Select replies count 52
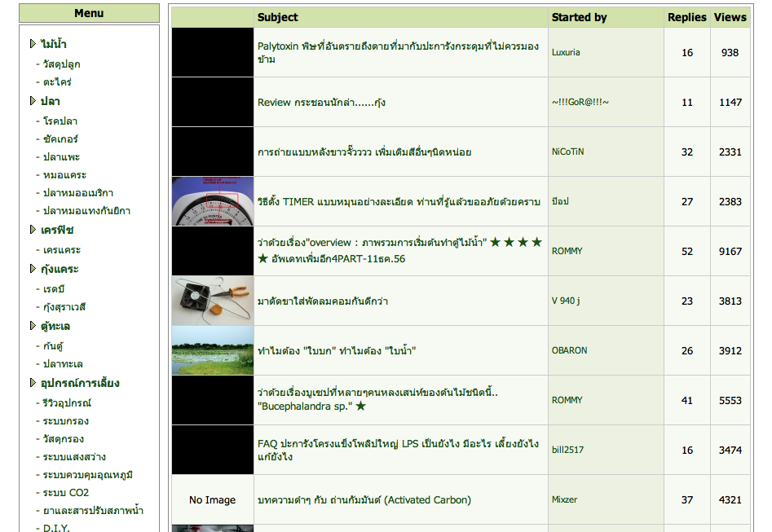Image resolution: width=772 pixels, height=532 pixels. click(687, 252)
